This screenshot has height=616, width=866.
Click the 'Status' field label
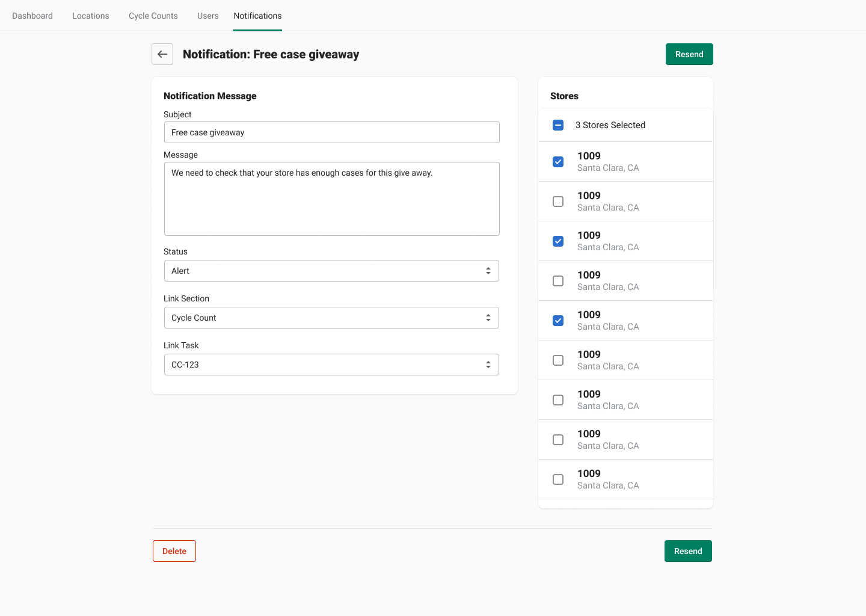pos(176,251)
